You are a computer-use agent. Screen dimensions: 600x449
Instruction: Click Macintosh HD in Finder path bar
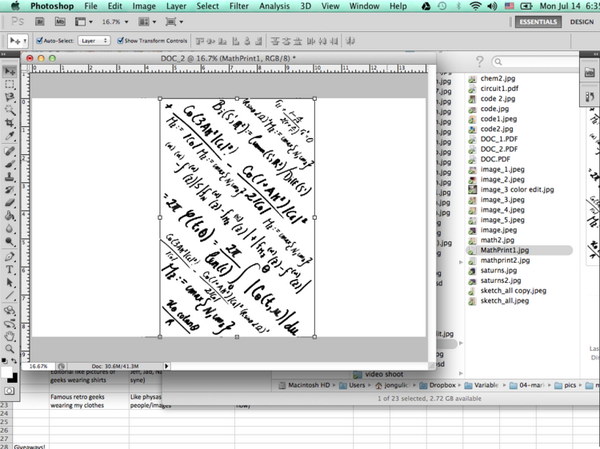pos(304,385)
